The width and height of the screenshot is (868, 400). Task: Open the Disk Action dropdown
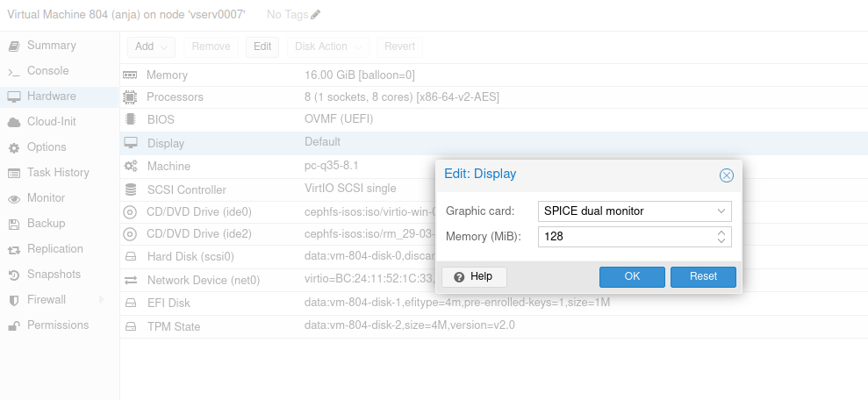(x=328, y=46)
